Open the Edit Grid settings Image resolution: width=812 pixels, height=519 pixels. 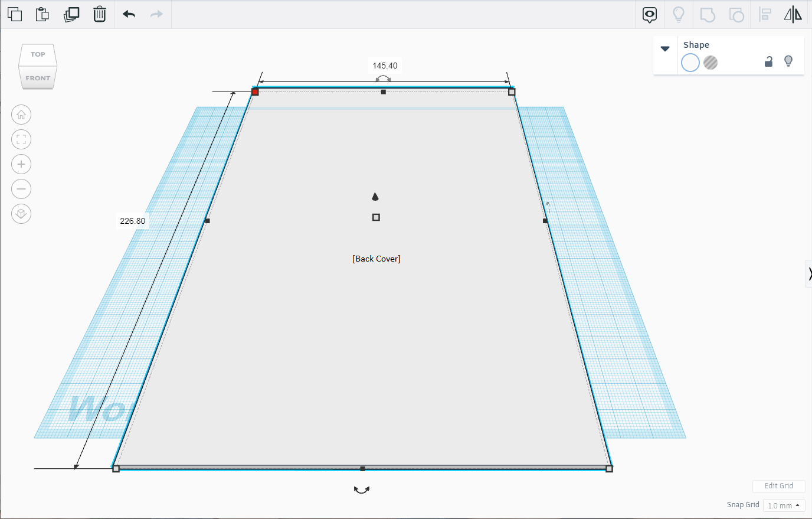[x=779, y=486]
